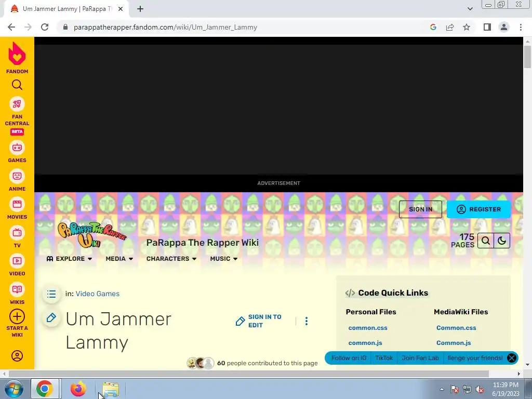Toggle dark theme with the moon icon
The height and width of the screenshot is (399, 532).
pyautogui.click(x=502, y=241)
